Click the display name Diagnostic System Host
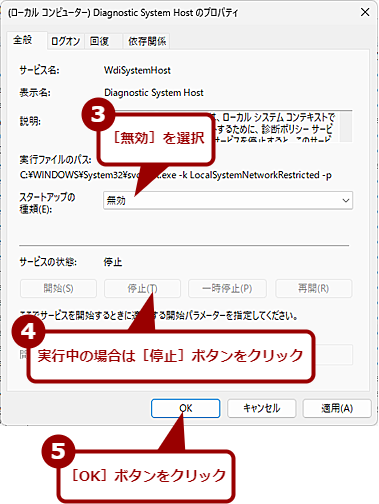Screen dimensions: 379x504 (x=154, y=93)
